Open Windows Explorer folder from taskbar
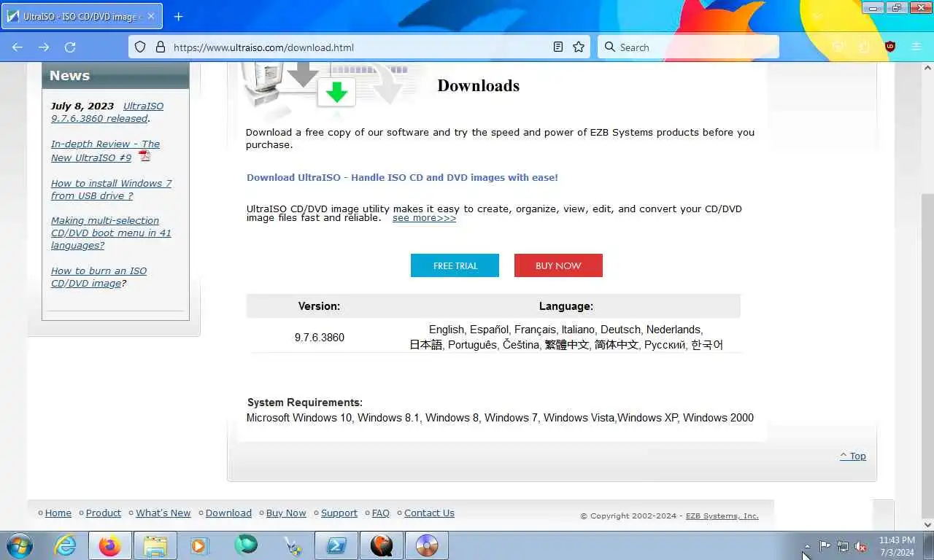Viewport: 934px width, 560px height. point(155,545)
